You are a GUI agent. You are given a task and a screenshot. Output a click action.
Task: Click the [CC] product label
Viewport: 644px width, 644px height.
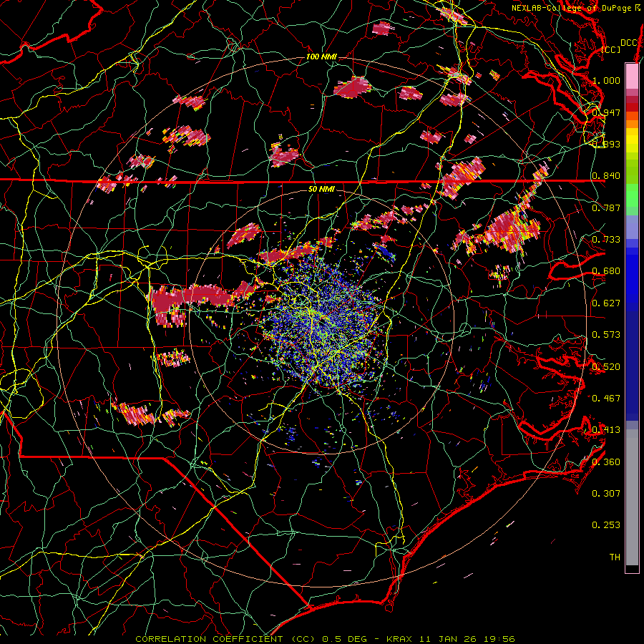611,49
